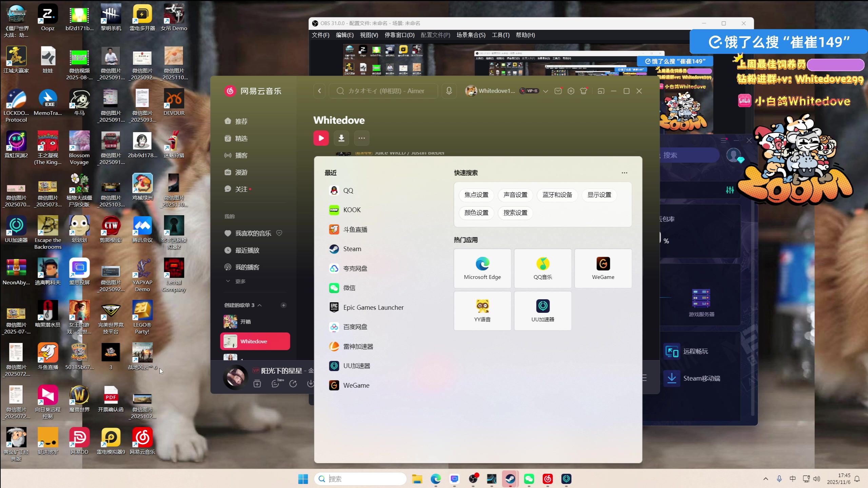Click the download playlist icon
Screen dimensions: 868x488
tap(341, 138)
